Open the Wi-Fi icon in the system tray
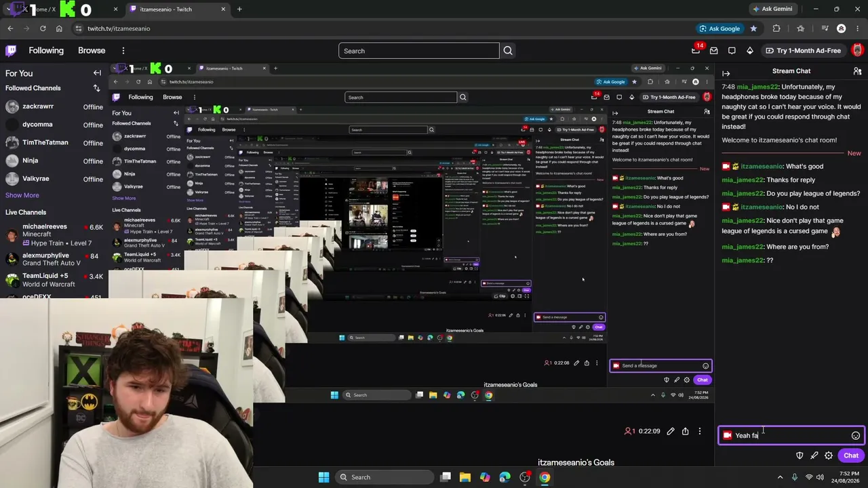The image size is (868, 488). [x=808, y=477]
